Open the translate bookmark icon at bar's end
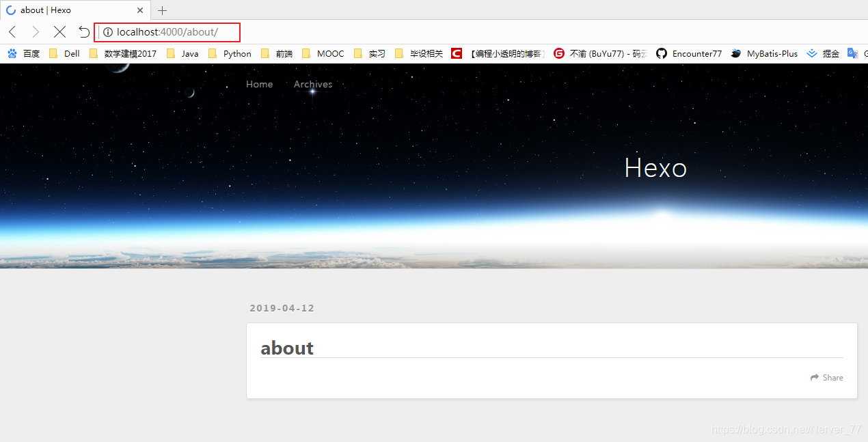This screenshot has height=442, width=868. point(854,53)
